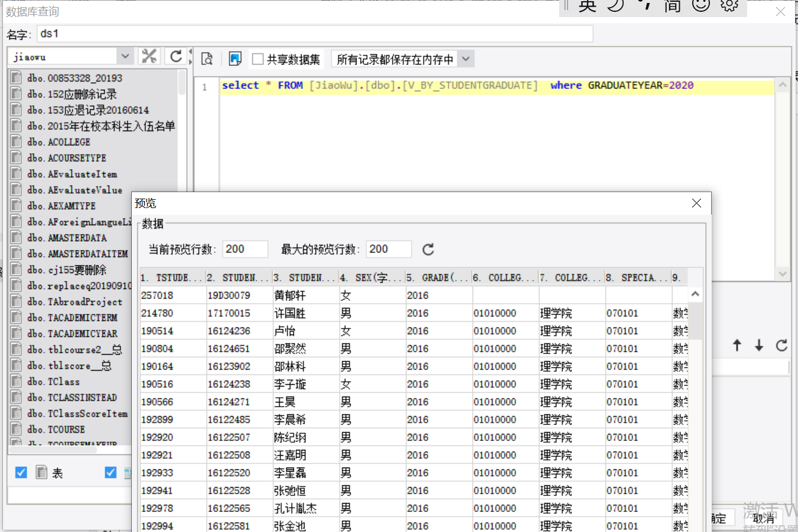This screenshot has height=532, width=798.
Task: Click the SQL editor scroll up arrow
Action: coord(783,85)
